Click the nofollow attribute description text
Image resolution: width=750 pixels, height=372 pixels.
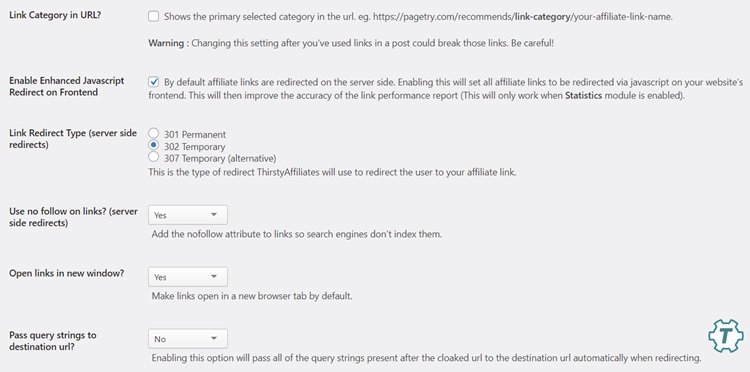point(297,234)
